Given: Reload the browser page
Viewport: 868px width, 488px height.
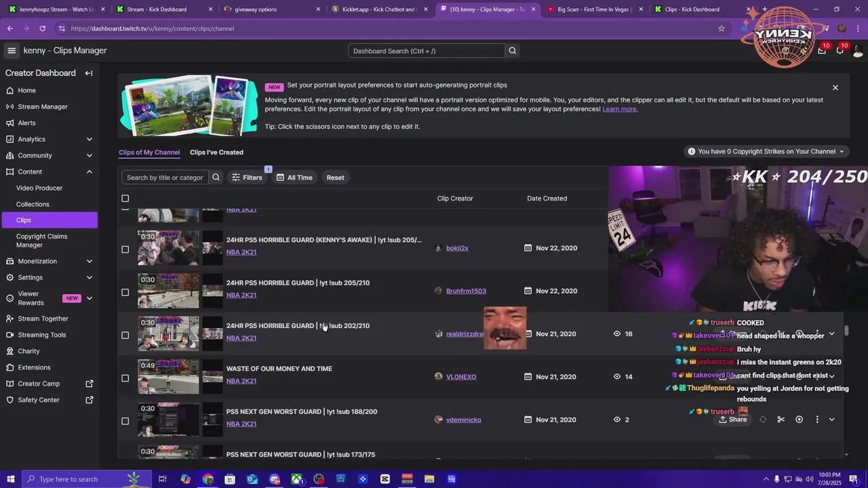Looking at the screenshot, I should 42,28.
